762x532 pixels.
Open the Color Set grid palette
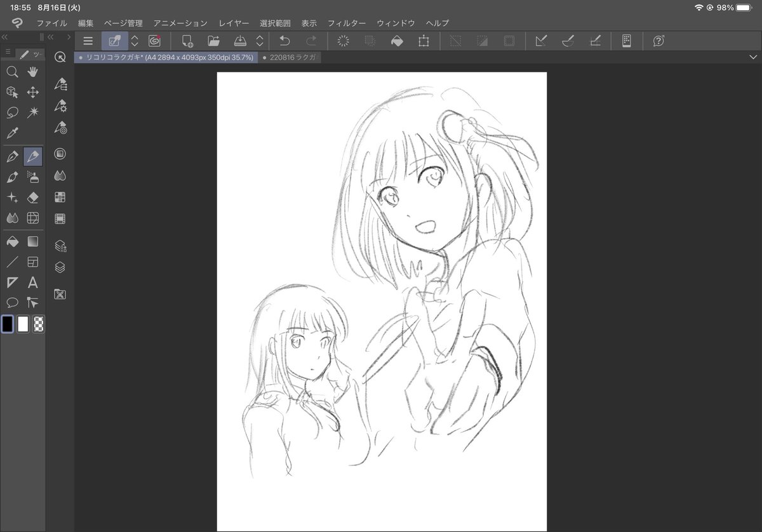tap(60, 197)
